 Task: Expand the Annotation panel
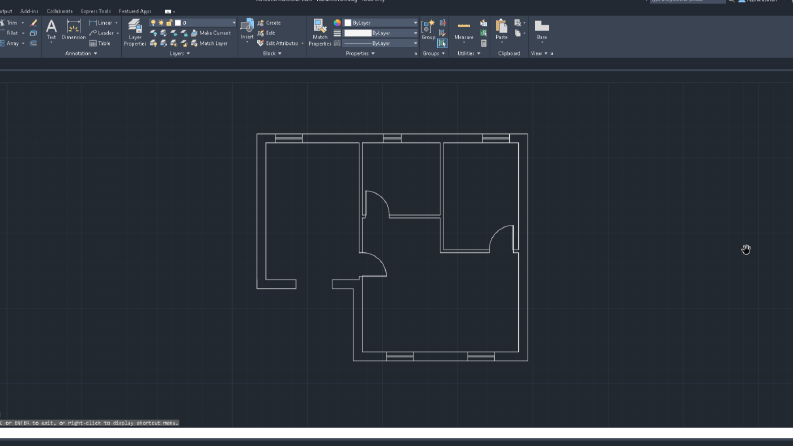[x=81, y=53]
